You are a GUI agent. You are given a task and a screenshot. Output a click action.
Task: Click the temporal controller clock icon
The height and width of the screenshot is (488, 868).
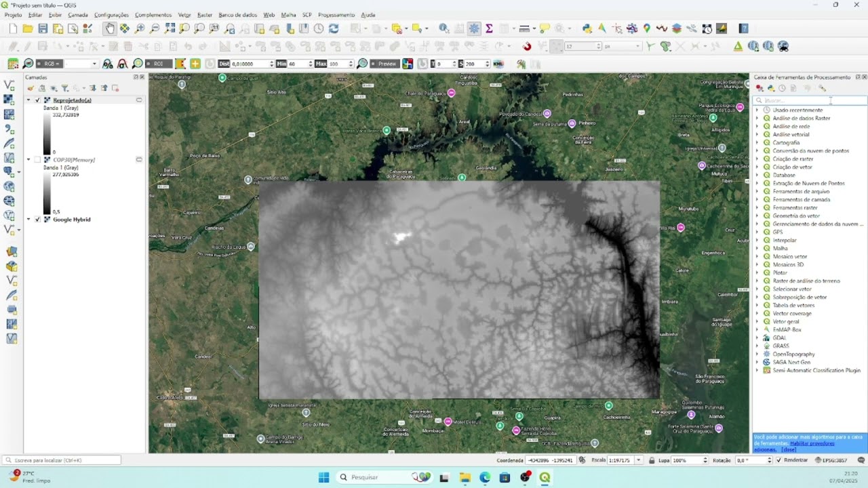[319, 28]
